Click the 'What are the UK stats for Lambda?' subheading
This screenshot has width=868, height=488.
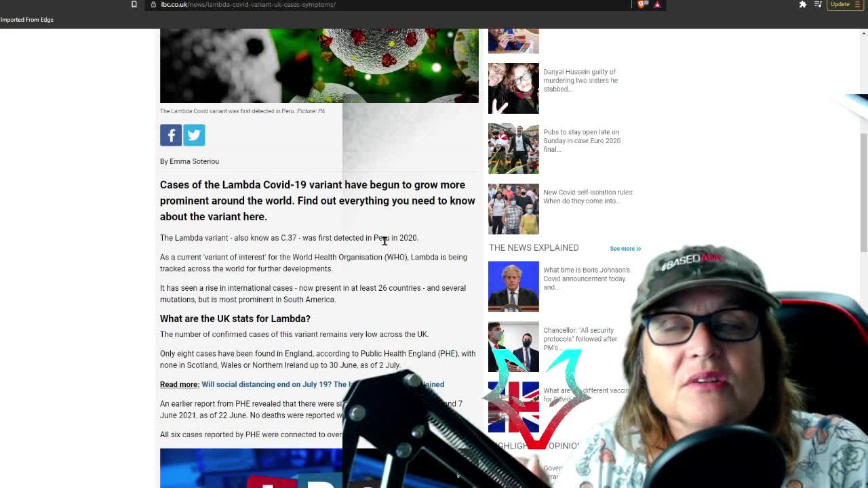click(x=235, y=319)
